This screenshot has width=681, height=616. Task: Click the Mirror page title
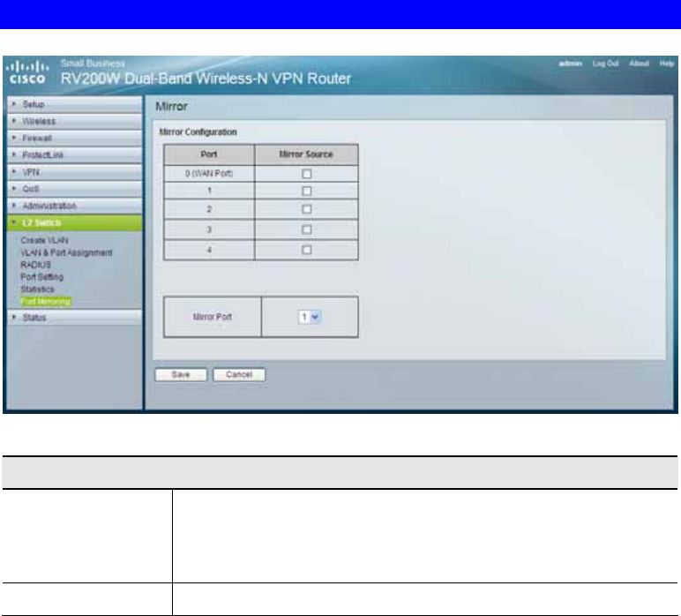point(171,107)
